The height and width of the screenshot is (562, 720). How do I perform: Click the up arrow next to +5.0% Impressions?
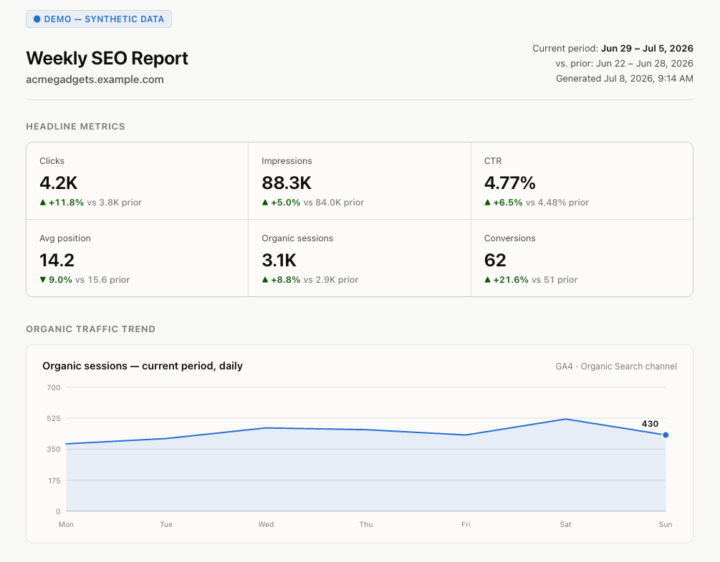265,202
